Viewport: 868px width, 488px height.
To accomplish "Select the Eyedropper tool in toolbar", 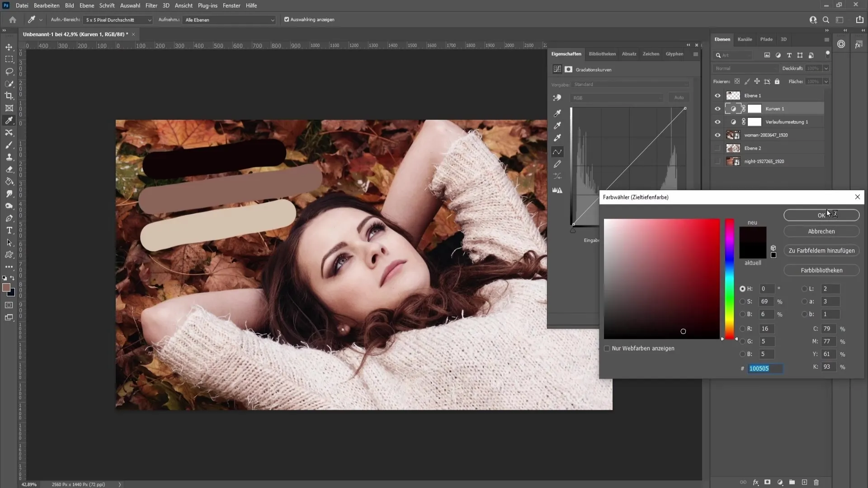I will pyautogui.click(x=9, y=120).
